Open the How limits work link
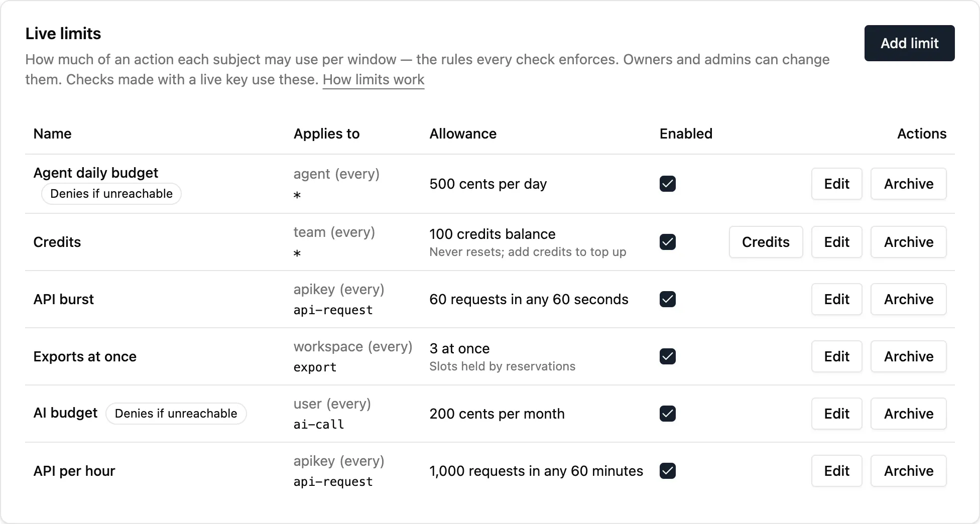Image resolution: width=980 pixels, height=524 pixels. click(374, 80)
